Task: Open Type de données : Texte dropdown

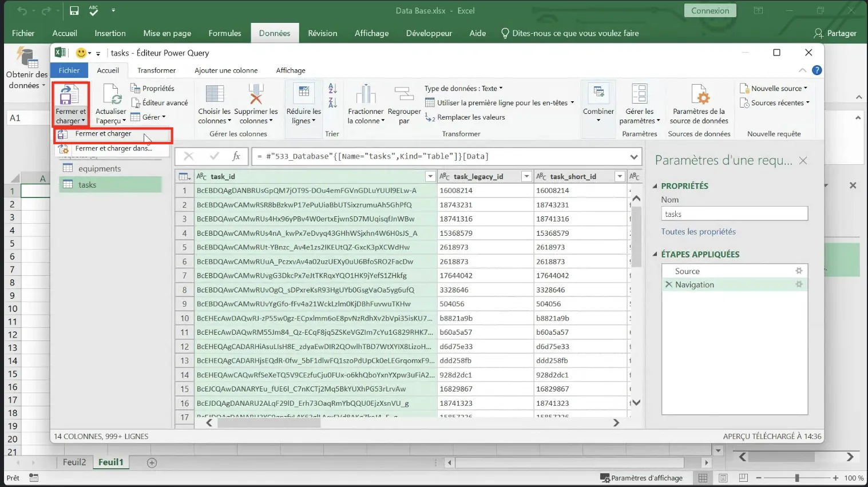Action: 463,88
